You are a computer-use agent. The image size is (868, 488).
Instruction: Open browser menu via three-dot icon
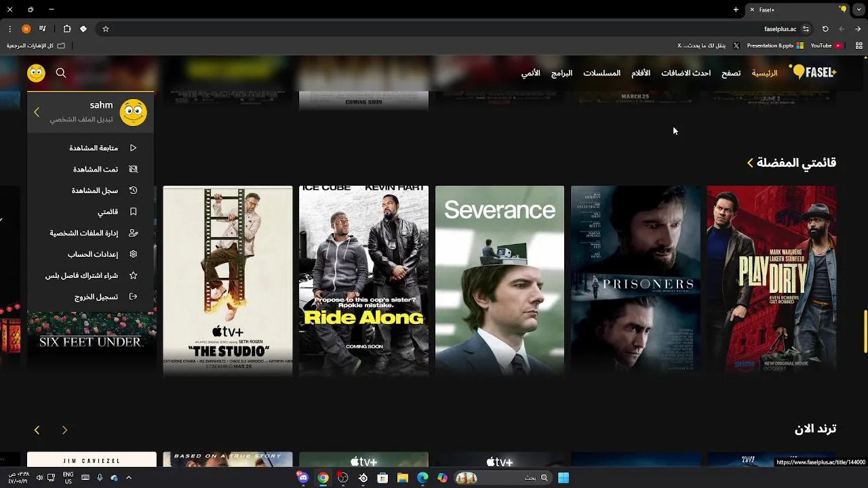[x=9, y=29]
